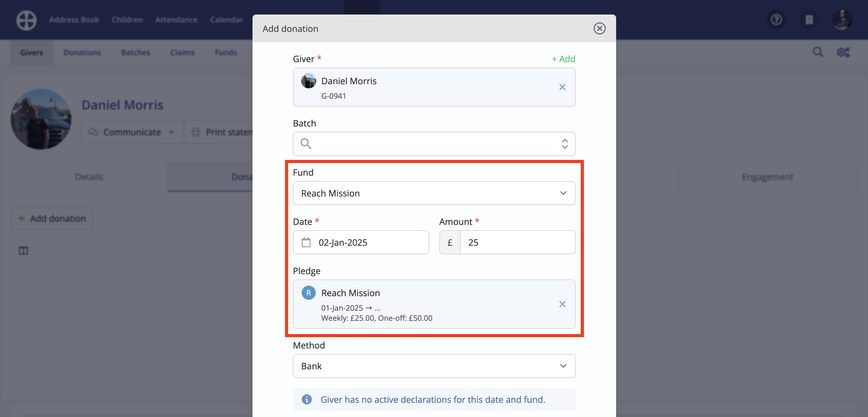
Task: Open Calendar module
Action: coord(226,20)
